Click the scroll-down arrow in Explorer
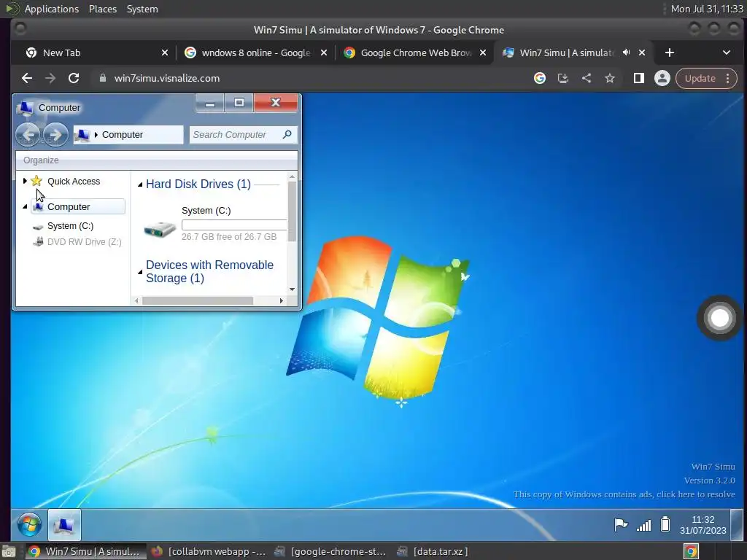 [x=292, y=289]
